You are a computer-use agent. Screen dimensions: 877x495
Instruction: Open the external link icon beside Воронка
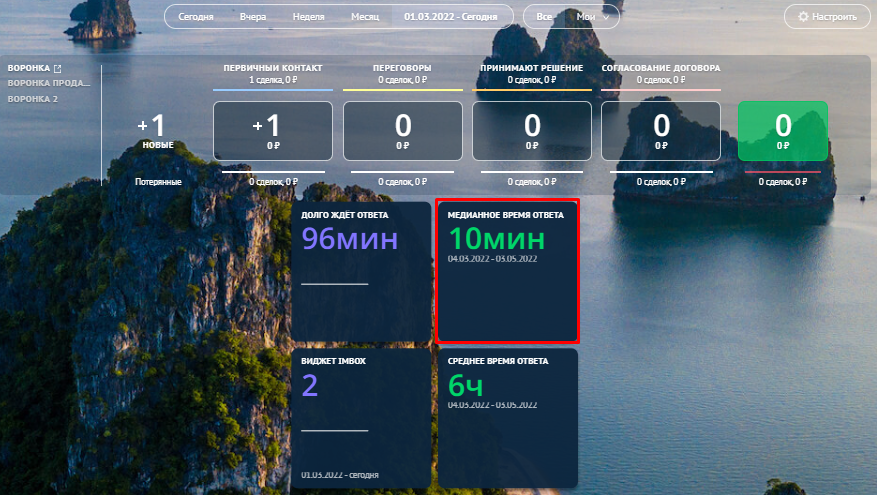(57, 69)
